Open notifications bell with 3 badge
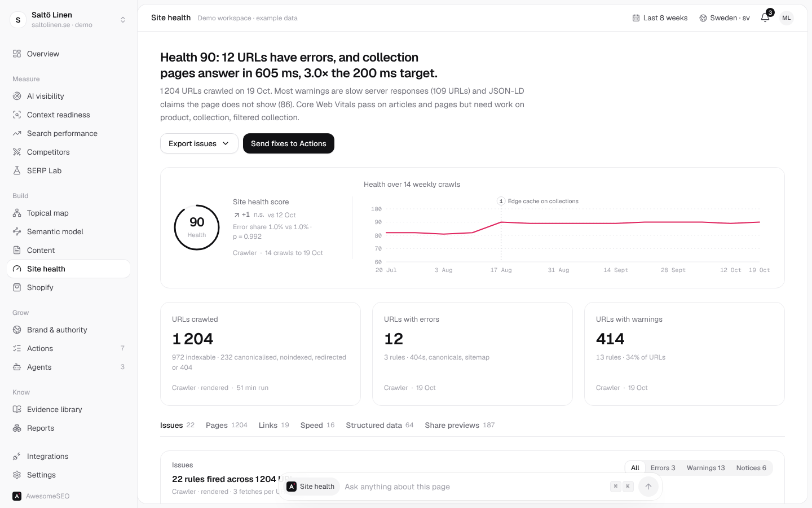 (x=765, y=17)
